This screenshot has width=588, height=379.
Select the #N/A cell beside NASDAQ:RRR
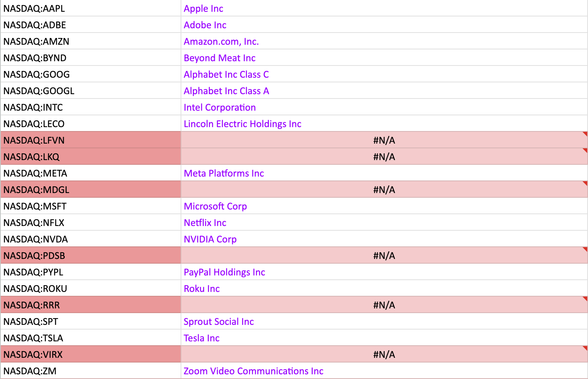[384, 305]
